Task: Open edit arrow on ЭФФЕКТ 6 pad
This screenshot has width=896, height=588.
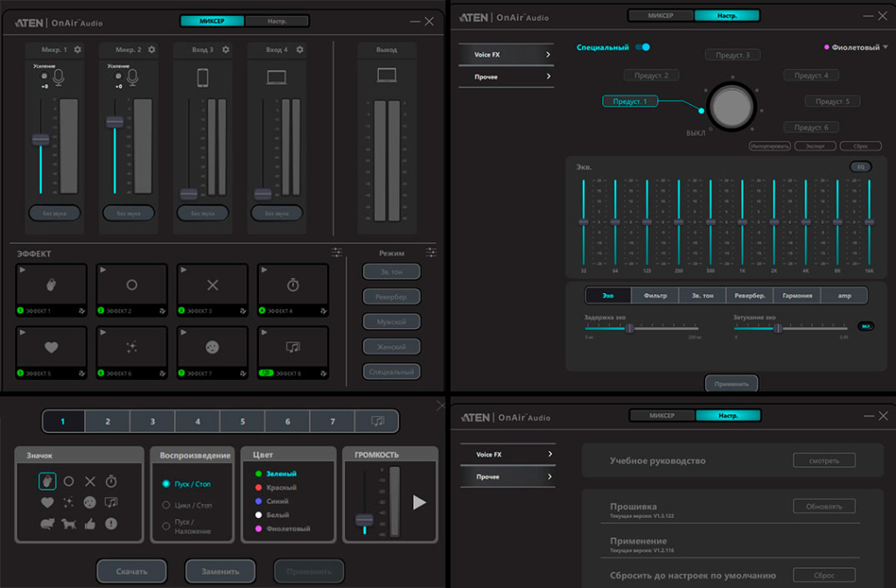Action: (162, 373)
